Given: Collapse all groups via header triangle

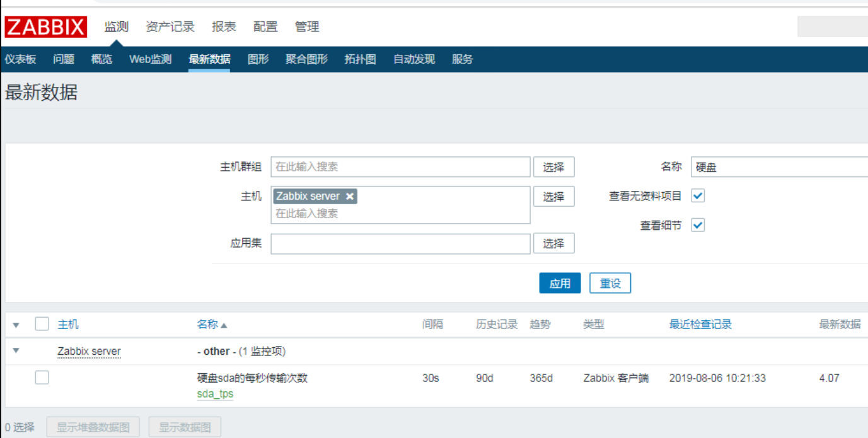Looking at the screenshot, I should click(x=16, y=325).
